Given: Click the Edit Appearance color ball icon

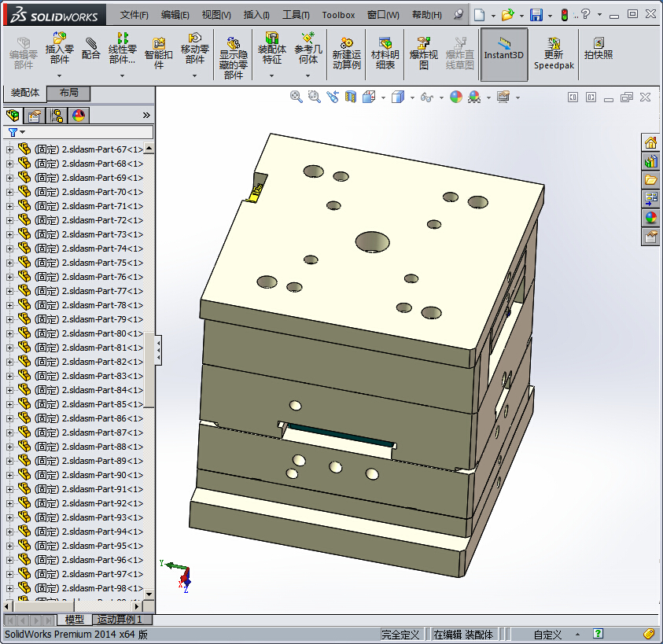Looking at the screenshot, I should [455, 97].
